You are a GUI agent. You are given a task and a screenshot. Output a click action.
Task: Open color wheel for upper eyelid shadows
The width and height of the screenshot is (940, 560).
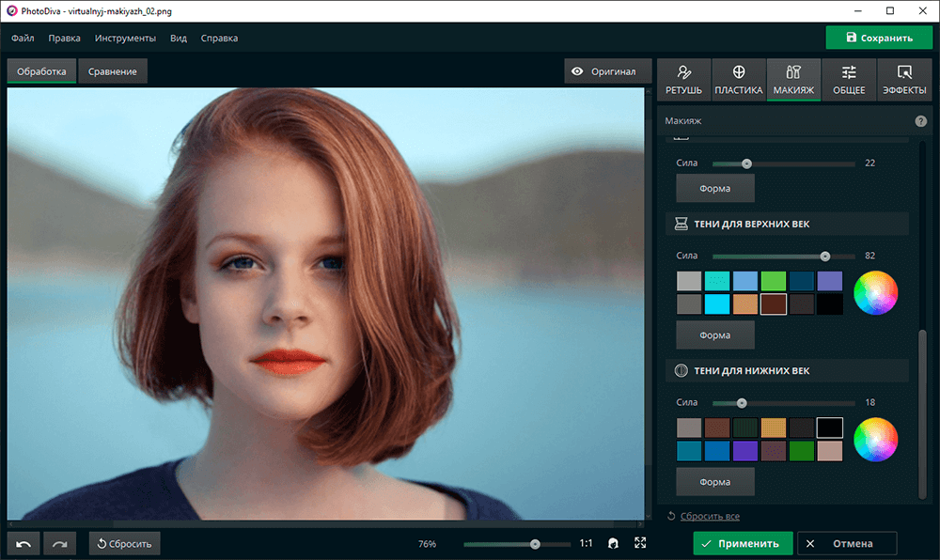click(x=875, y=292)
